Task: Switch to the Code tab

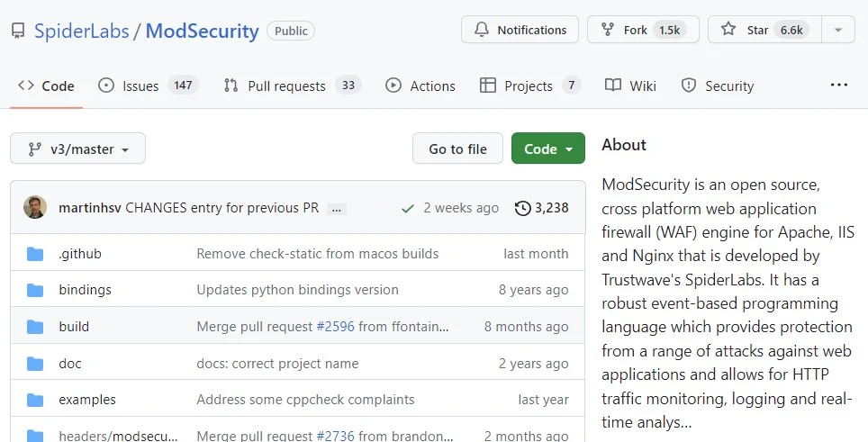Action: (46, 86)
